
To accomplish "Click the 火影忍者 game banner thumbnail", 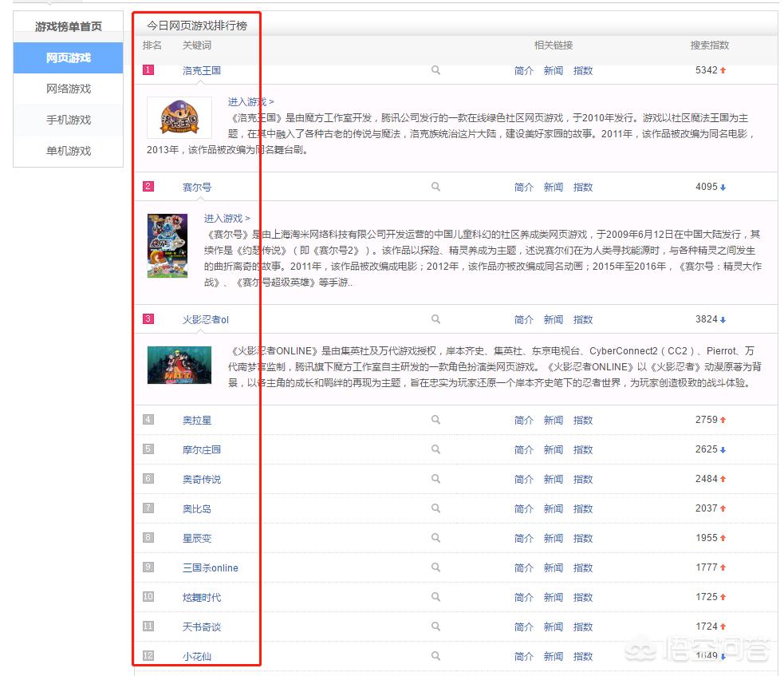I will point(179,365).
